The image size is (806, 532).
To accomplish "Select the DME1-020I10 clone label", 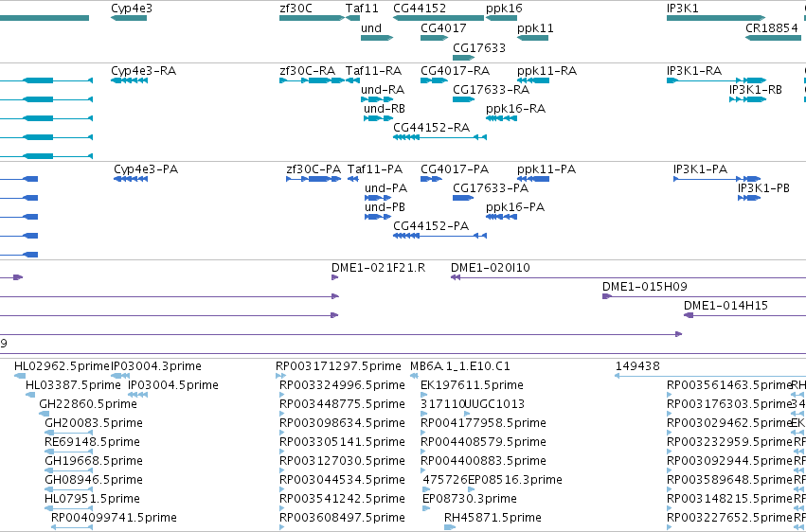I will 491,268.
